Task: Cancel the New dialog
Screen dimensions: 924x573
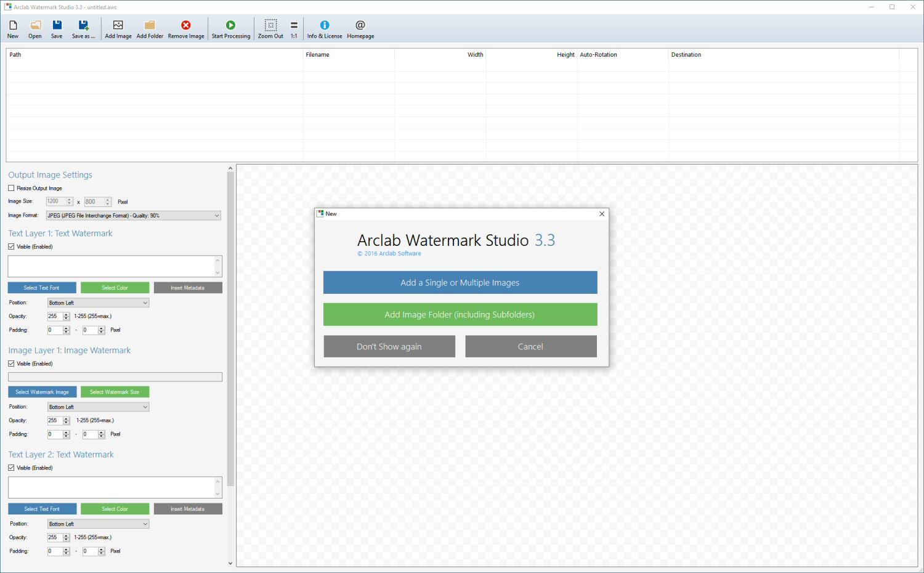Action: 531,346
